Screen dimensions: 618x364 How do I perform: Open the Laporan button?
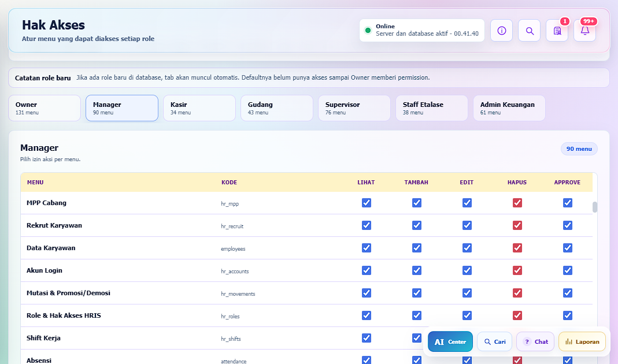point(582,341)
